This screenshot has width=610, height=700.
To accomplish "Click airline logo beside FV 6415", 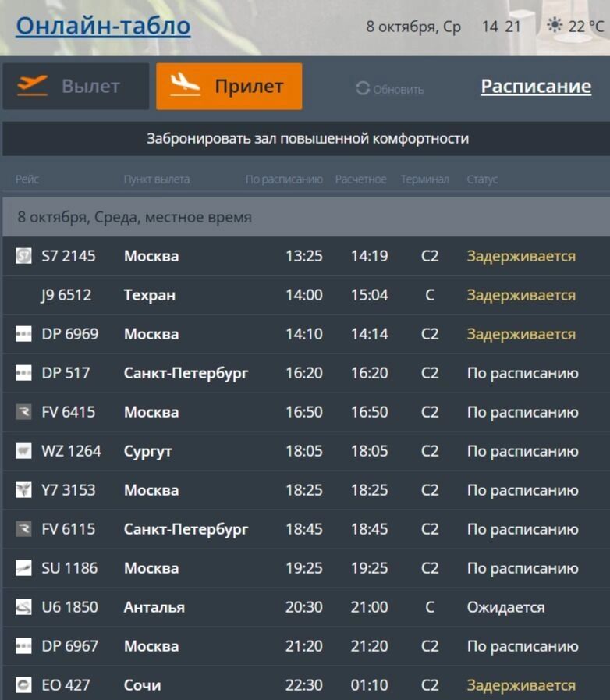I will (23, 412).
